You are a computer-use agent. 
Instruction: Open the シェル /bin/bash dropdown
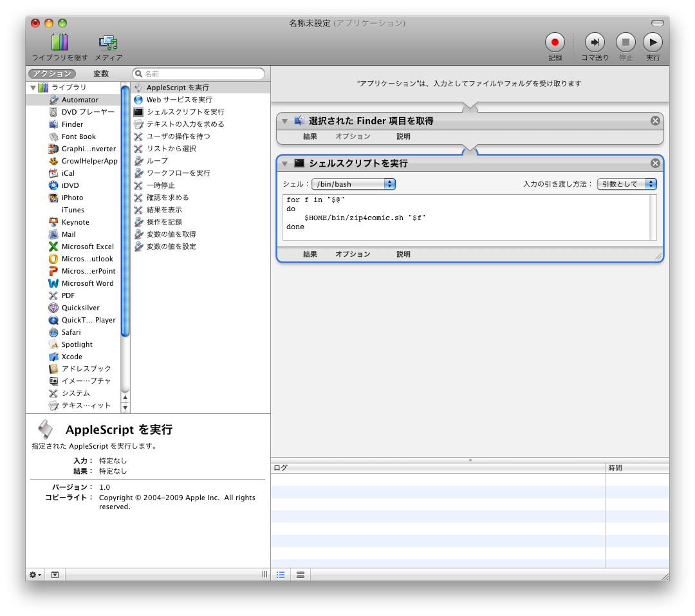pyautogui.click(x=353, y=184)
